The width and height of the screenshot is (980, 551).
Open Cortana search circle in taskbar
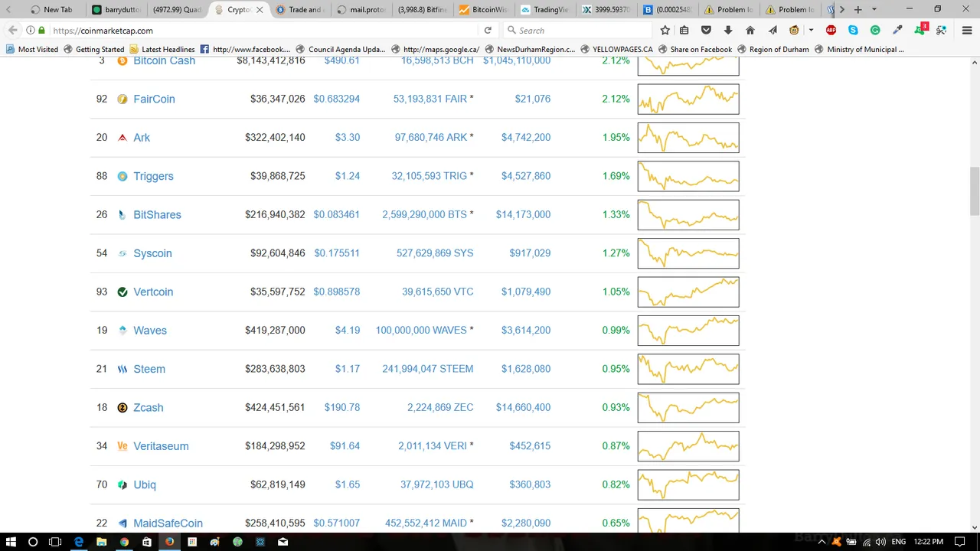[x=33, y=542]
